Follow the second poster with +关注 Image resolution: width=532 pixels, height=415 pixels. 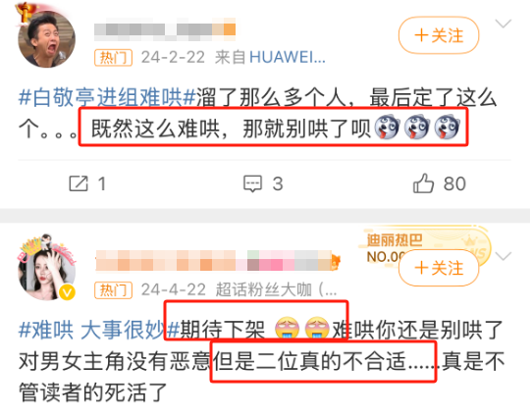point(439,268)
